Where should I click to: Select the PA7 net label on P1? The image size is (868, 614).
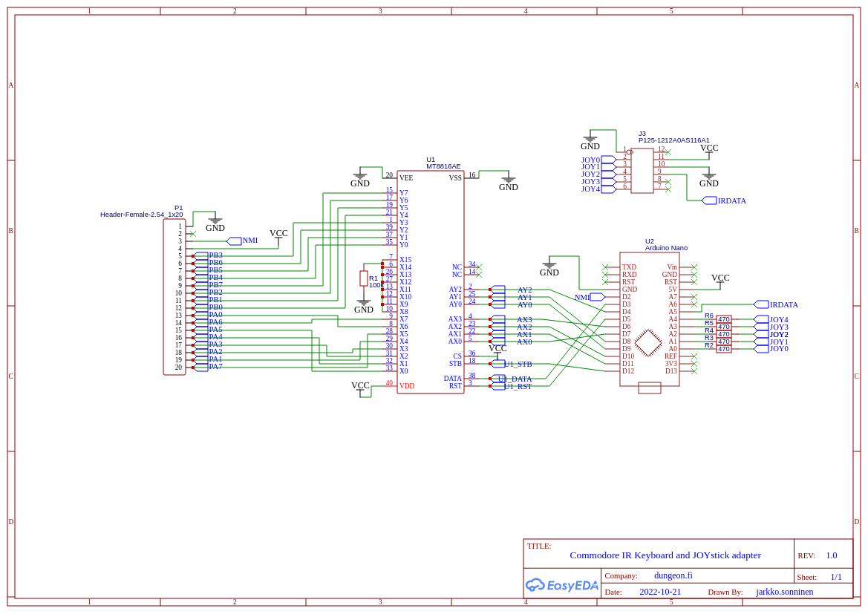[215, 367]
